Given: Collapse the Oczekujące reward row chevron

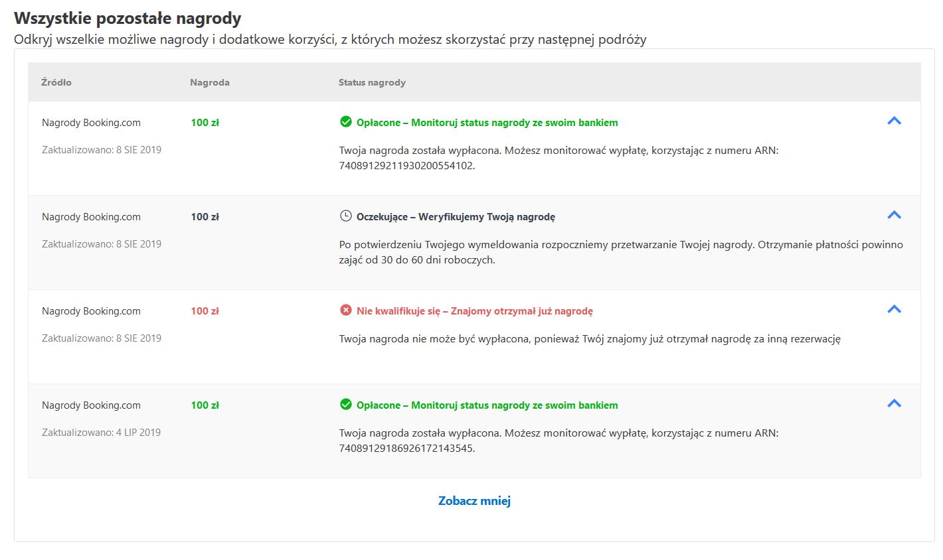Looking at the screenshot, I should tap(894, 215).
